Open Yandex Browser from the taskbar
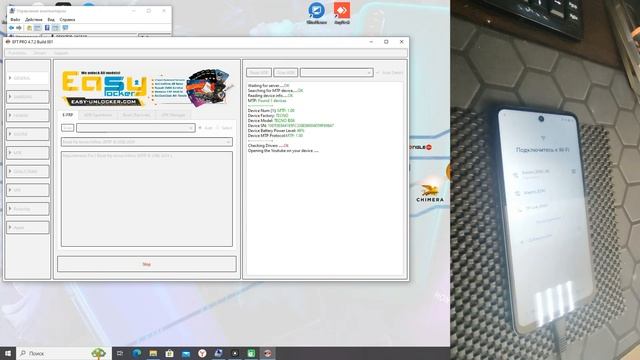The image size is (640, 360). (x=202, y=353)
